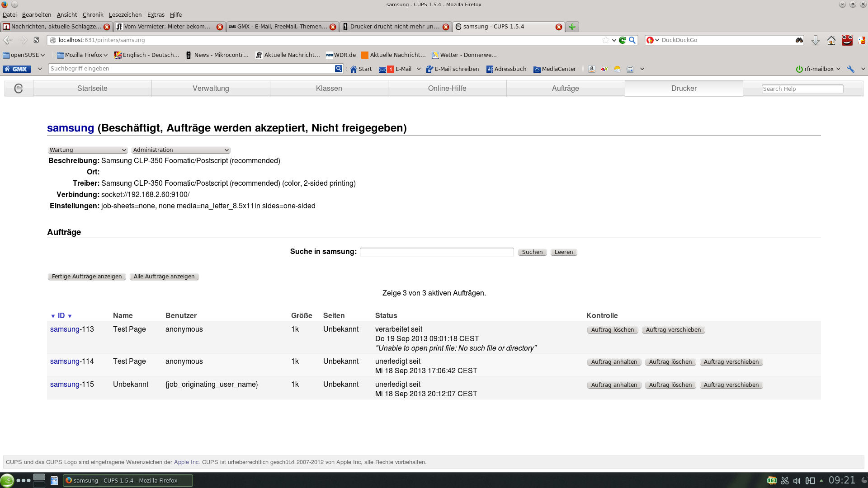Click the blue magnifier in address bar
The image size is (868, 488).
pyautogui.click(x=632, y=40)
